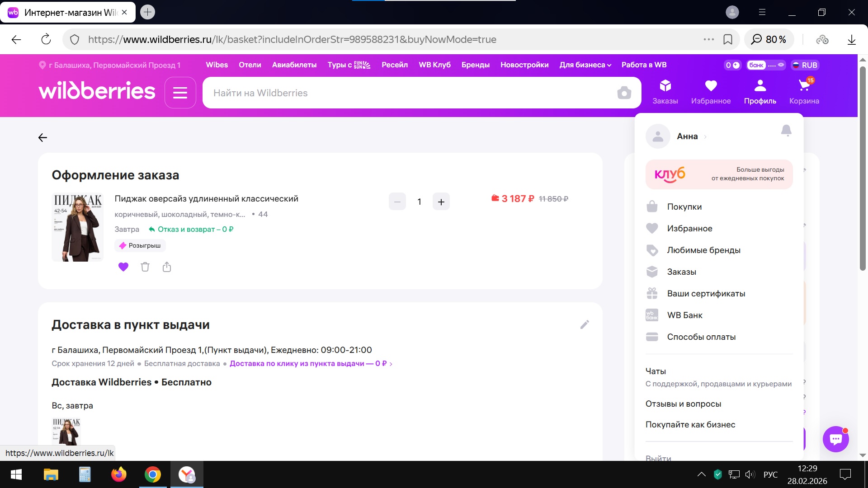
Task: Select Способы оплаты menu entry
Action: [x=701, y=337]
